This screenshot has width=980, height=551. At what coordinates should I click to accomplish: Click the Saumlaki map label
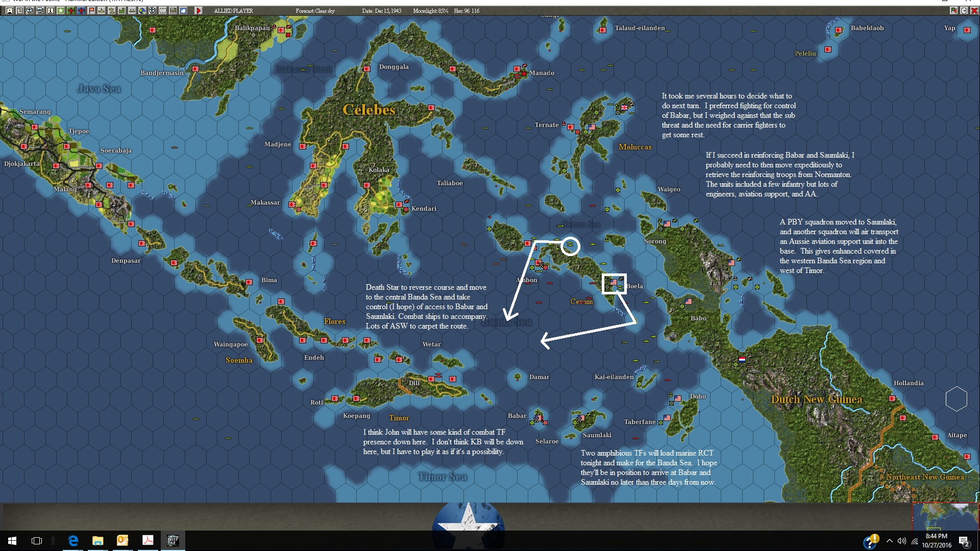coord(597,435)
